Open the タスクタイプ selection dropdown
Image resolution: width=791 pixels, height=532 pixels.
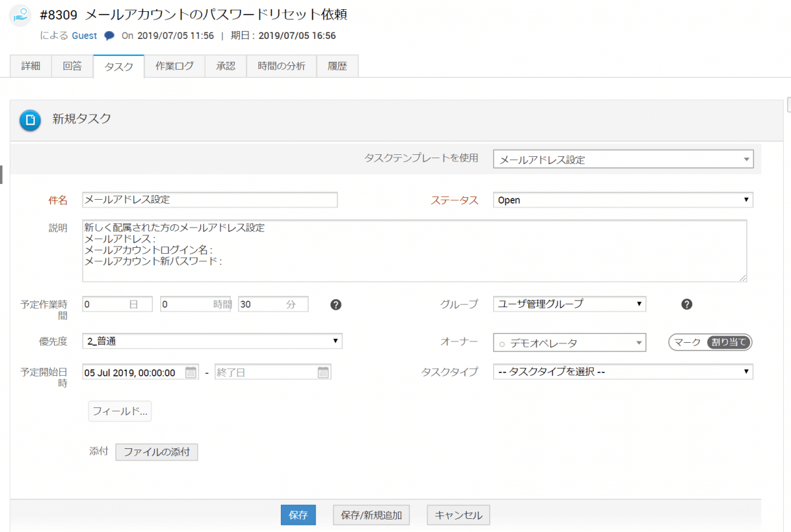click(x=623, y=372)
